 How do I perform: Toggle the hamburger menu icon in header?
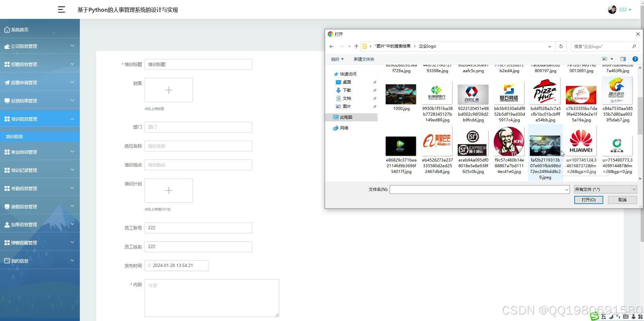tap(61, 9)
